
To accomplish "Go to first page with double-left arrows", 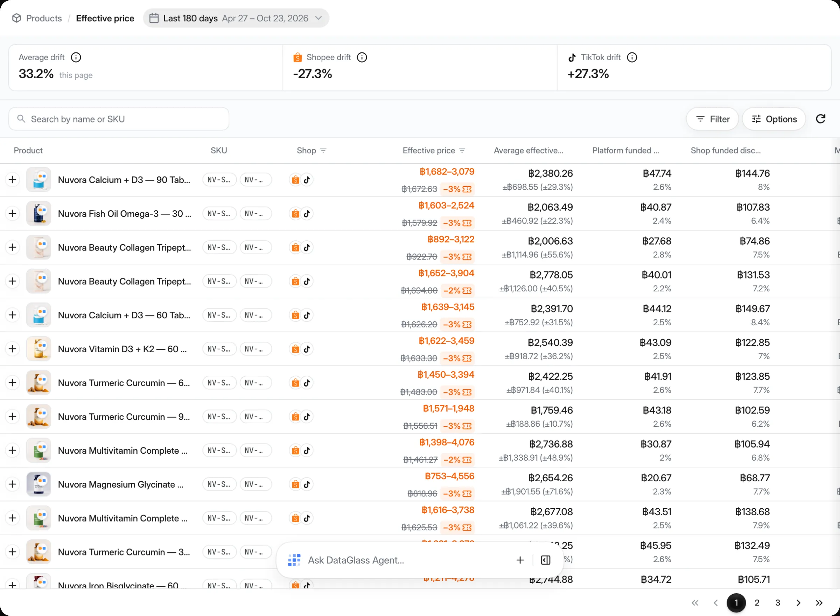I will point(695,603).
